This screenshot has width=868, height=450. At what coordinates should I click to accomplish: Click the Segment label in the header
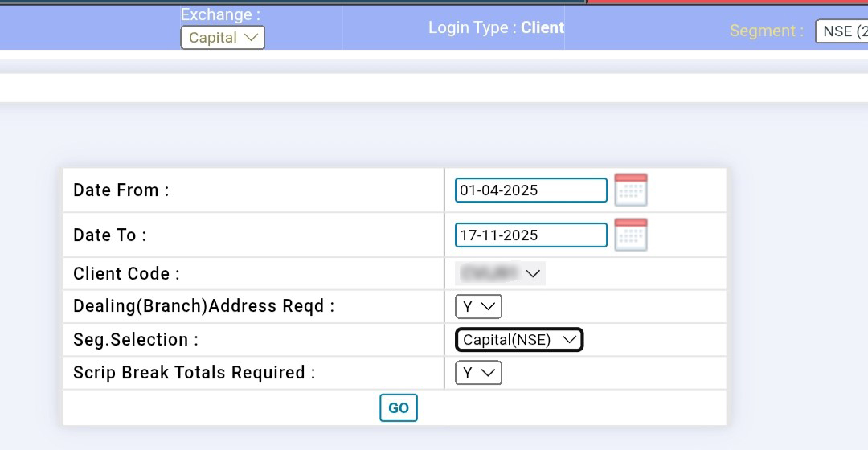pos(766,31)
